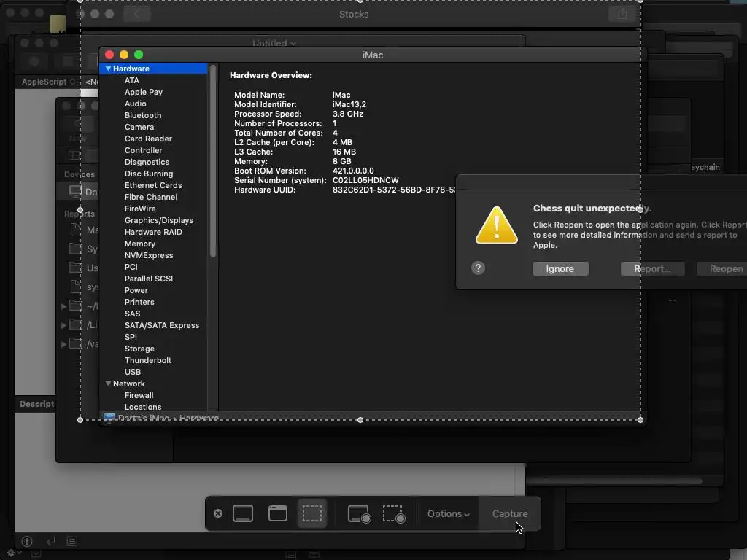
Task: Collapse the Hardware section triangle
Action: coord(108,69)
